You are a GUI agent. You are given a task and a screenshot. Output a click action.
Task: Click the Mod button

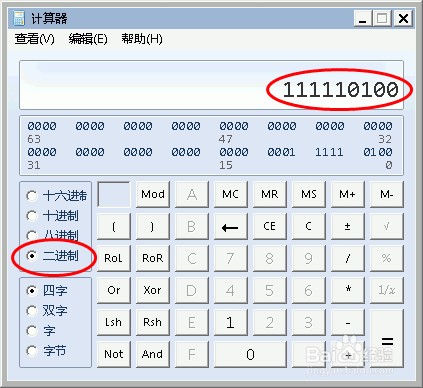(x=153, y=194)
